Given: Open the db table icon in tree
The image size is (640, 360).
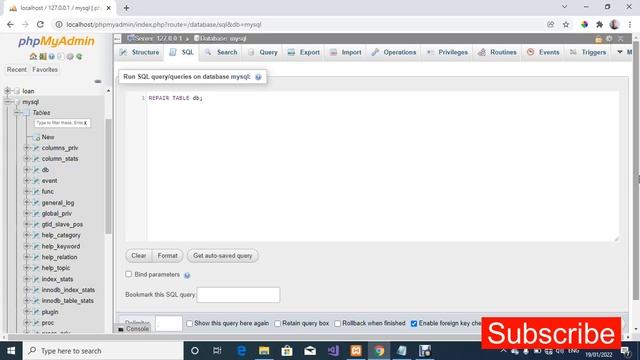Looking at the screenshot, I should (36, 170).
